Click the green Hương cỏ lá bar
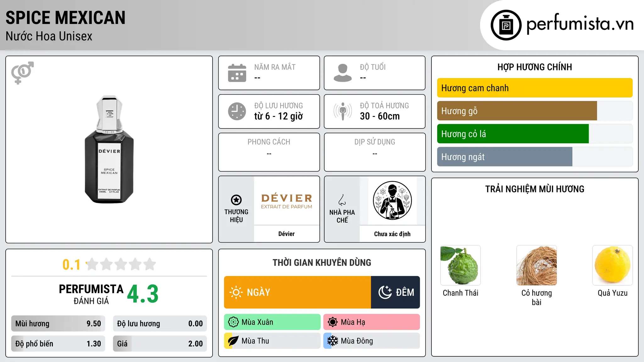This screenshot has width=644, height=362. (513, 134)
